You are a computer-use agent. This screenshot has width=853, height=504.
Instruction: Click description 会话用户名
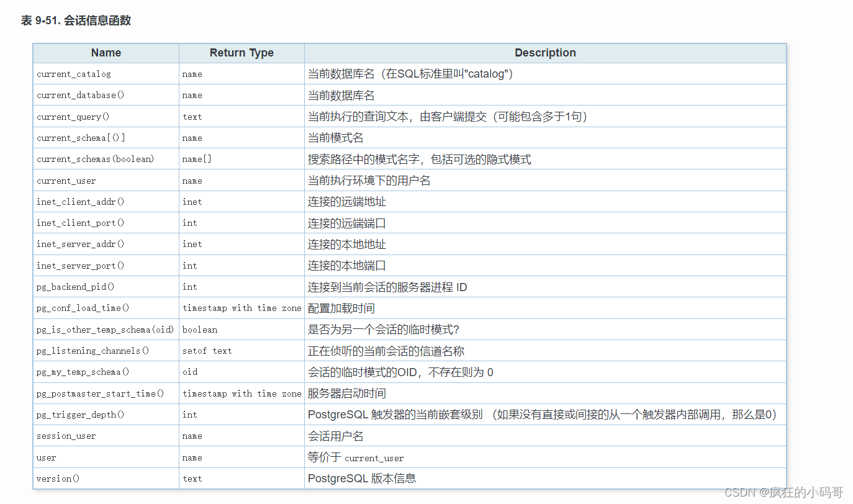coord(336,436)
